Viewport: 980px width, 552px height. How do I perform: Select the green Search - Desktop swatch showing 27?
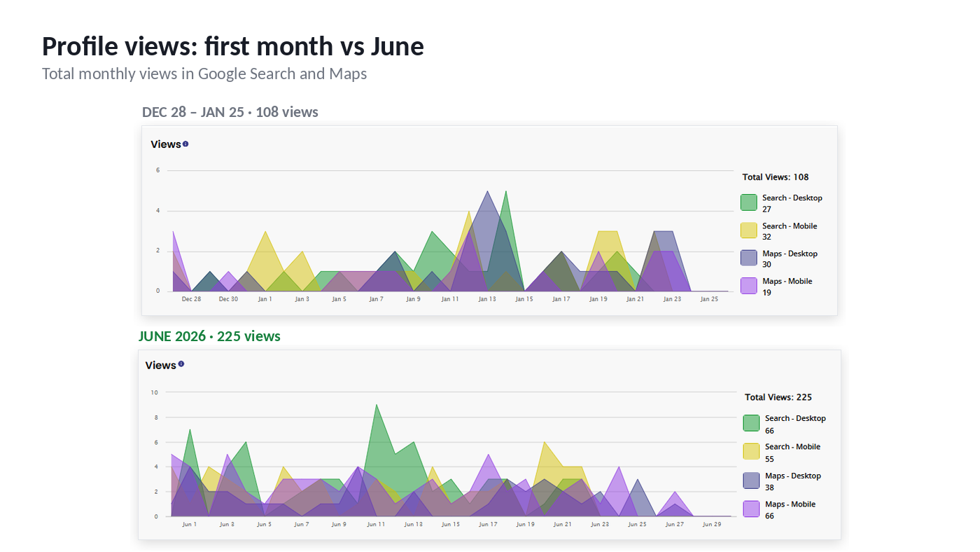pos(749,202)
